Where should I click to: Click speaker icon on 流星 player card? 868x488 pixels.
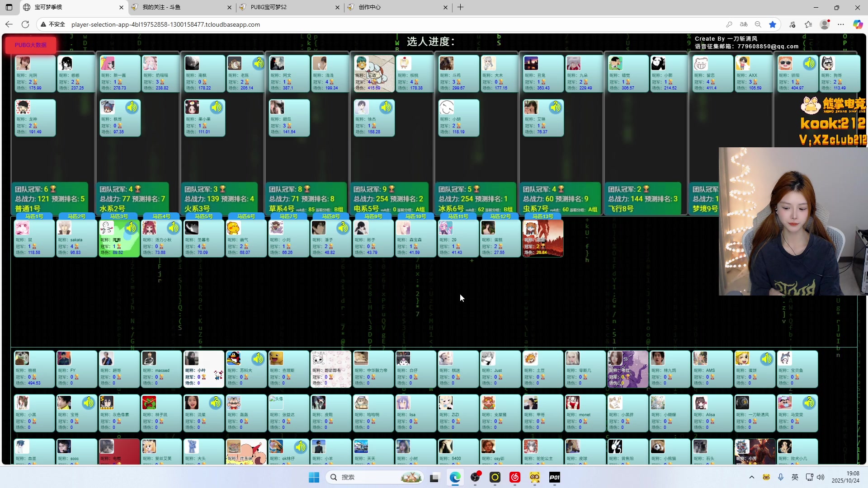[216, 402]
